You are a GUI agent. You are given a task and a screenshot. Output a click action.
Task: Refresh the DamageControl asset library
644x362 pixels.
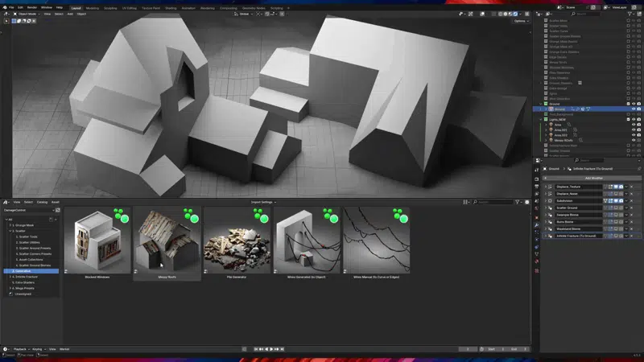point(57,210)
